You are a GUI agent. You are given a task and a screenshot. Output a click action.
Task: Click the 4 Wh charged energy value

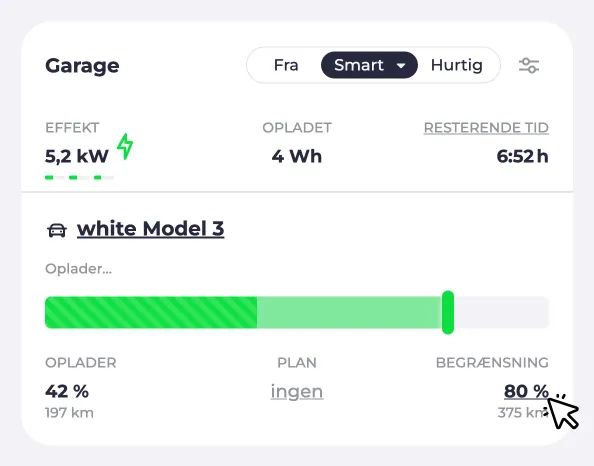(297, 156)
